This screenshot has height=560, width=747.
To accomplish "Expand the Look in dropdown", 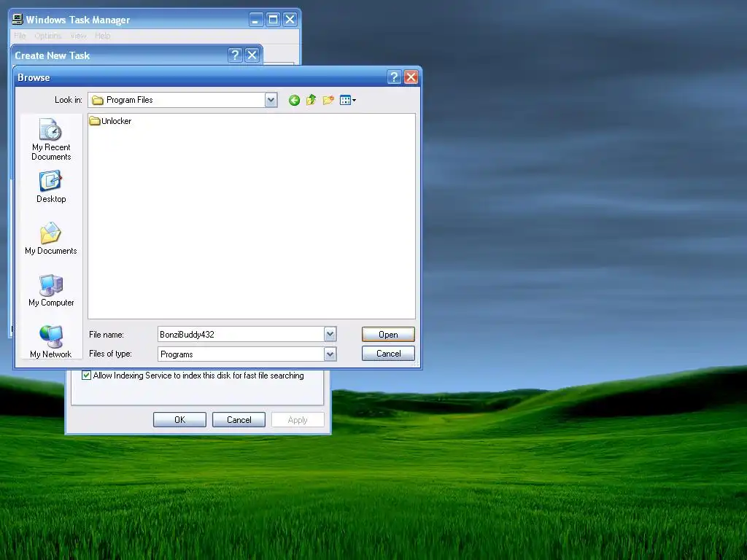I will [x=271, y=100].
